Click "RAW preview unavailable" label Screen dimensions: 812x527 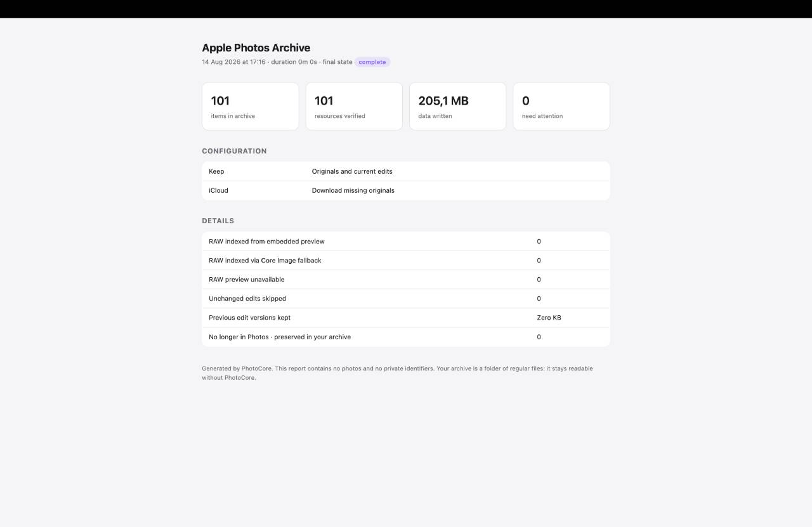tap(247, 280)
